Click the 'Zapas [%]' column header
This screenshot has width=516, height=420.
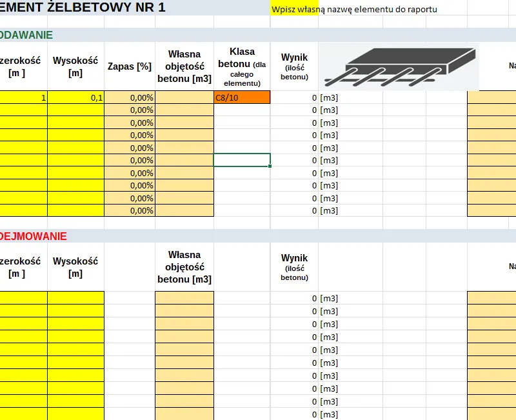click(x=130, y=66)
